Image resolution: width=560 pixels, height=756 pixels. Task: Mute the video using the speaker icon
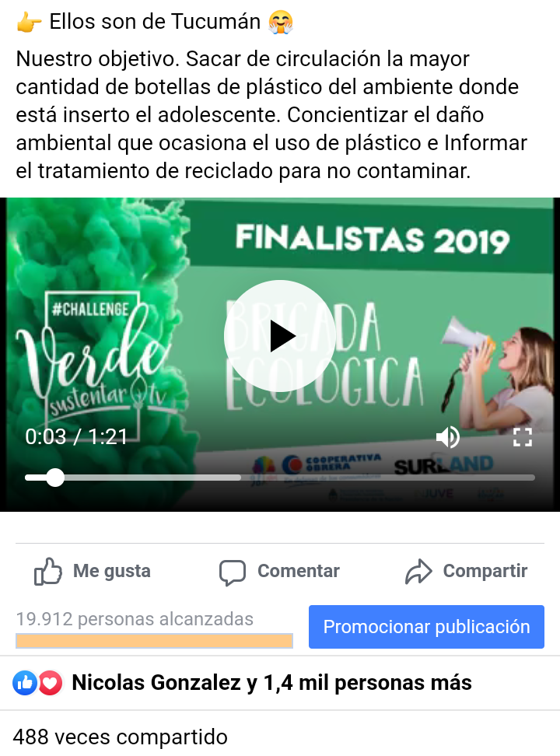coord(448,437)
